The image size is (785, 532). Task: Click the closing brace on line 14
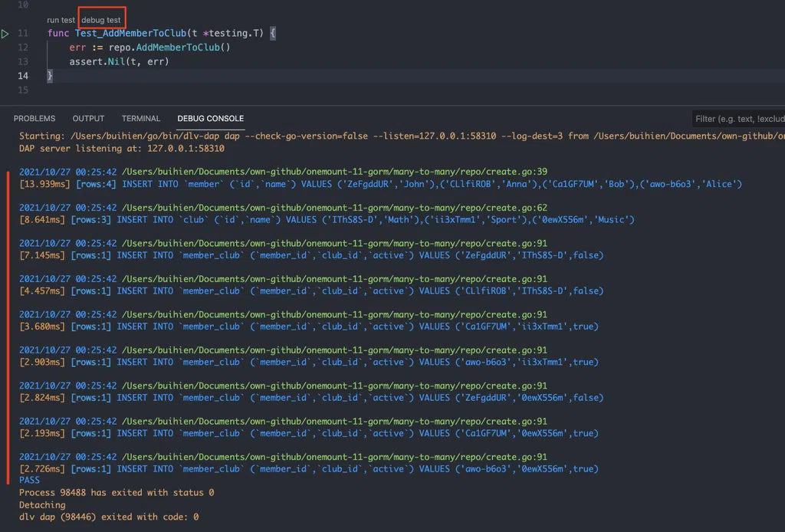tap(50, 76)
